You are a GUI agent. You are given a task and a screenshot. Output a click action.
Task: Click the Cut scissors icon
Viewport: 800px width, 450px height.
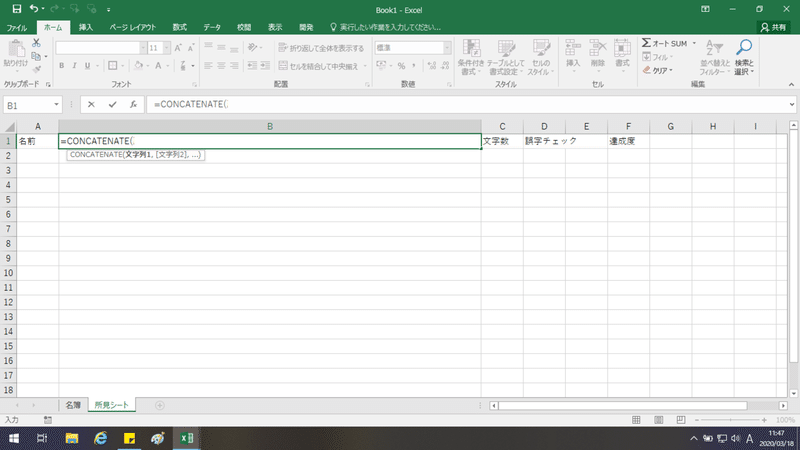[36, 43]
